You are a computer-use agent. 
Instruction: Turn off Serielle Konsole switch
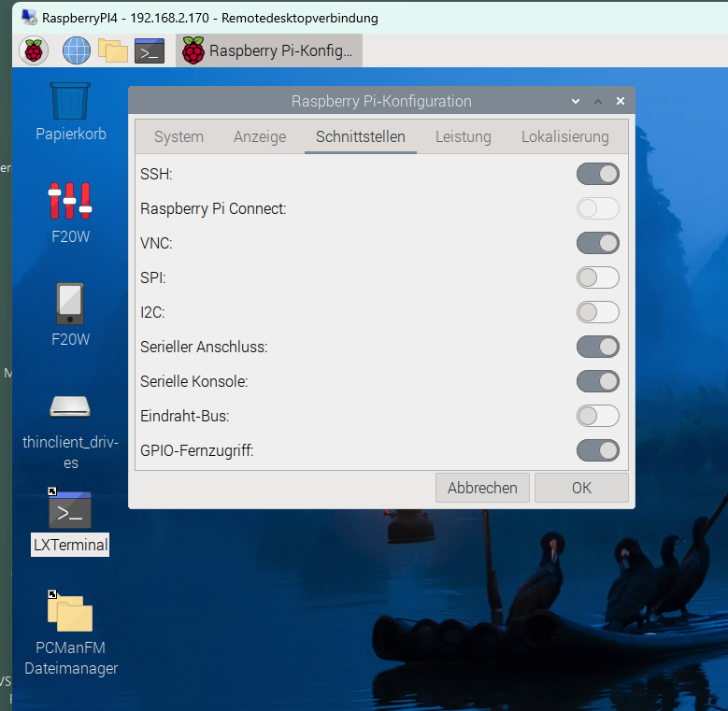click(x=597, y=381)
